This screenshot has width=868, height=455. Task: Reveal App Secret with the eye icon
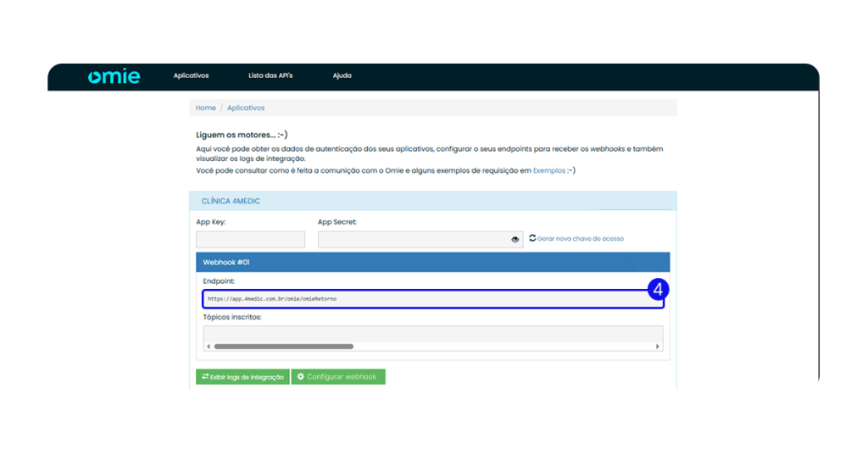point(515,240)
